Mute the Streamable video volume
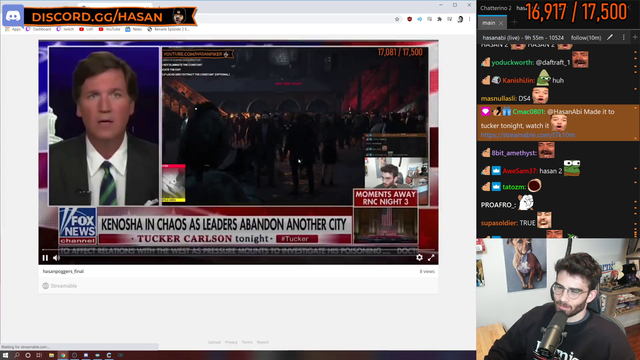The image size is (640, 360). (x=56, y=258)
